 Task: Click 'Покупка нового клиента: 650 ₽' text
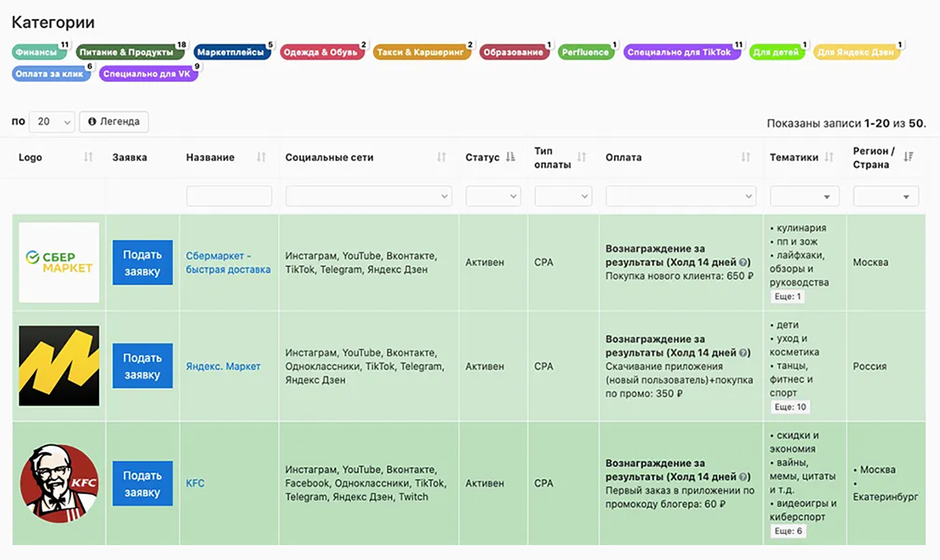pyautogui.click(x=679, y=276)
